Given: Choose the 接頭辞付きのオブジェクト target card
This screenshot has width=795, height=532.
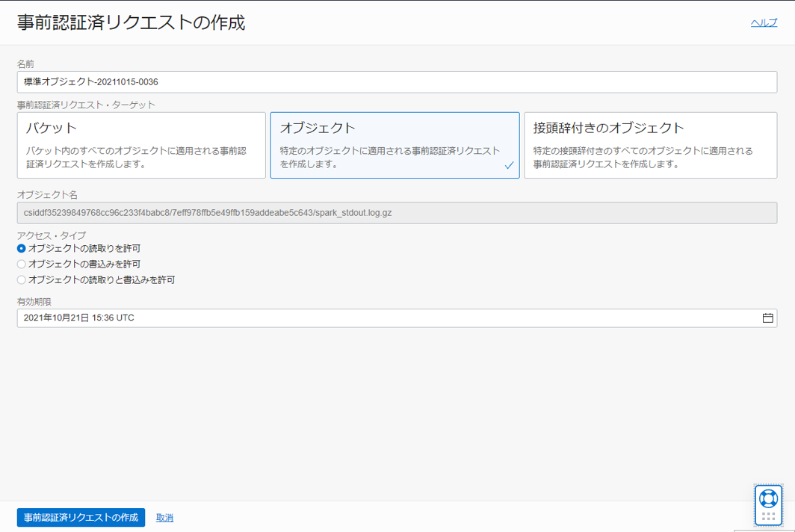Looking at the screenshot, I should pyautogui.click(x=650, y=145).
